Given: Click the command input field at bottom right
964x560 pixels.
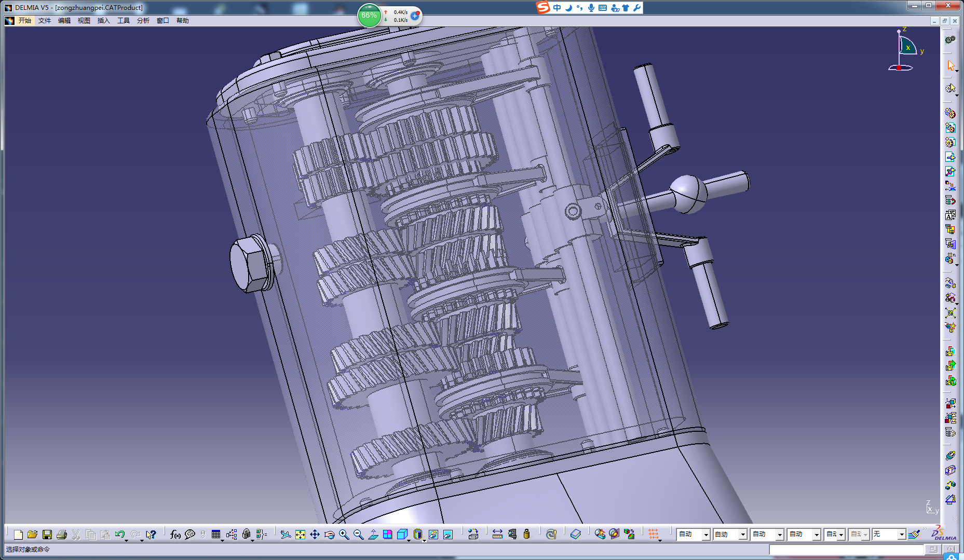Looking at the screenshot, I should 847,549.
